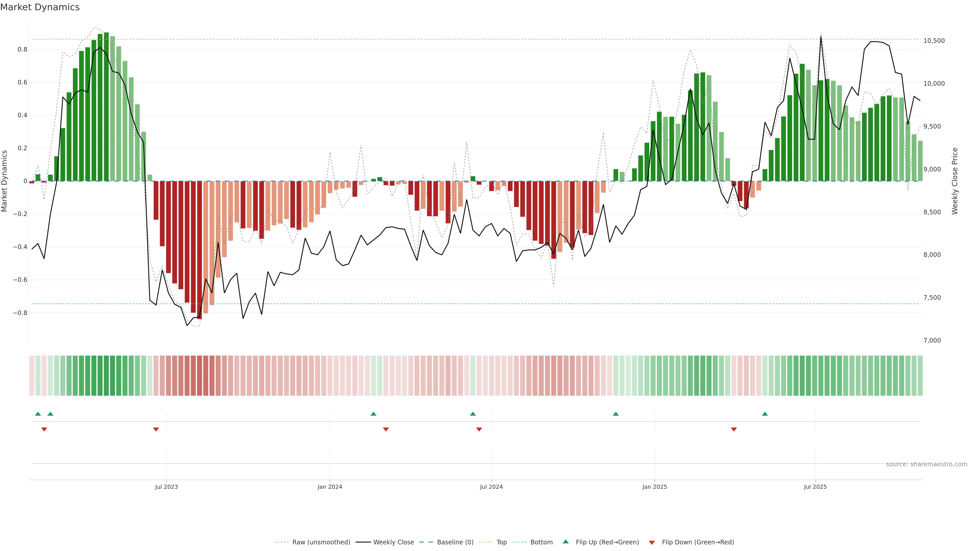This screenshot has height=551, width=980.
Task: Click the Jul 2024 x-axis label
Action: [491, 487]
